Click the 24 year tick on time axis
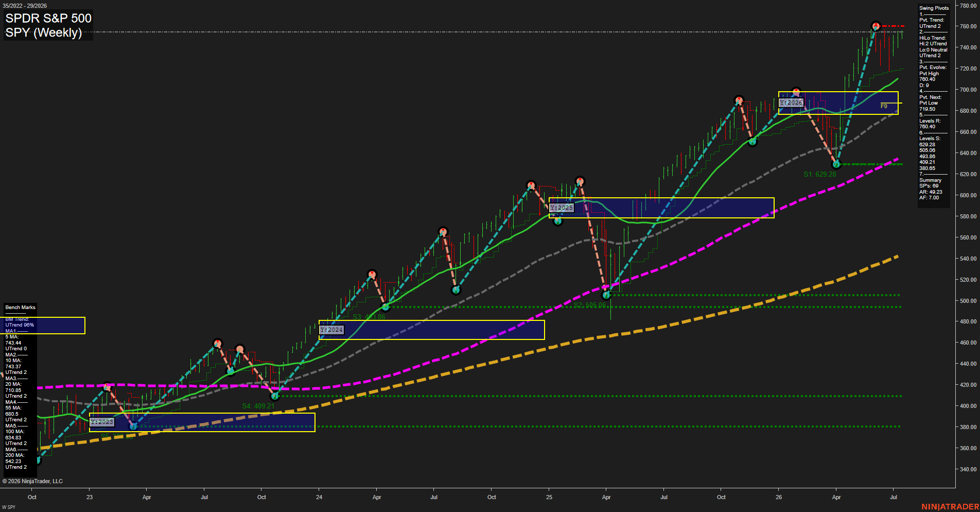This screenshot has height=512, width=980. pyautogui.click(x=319, y=497)
